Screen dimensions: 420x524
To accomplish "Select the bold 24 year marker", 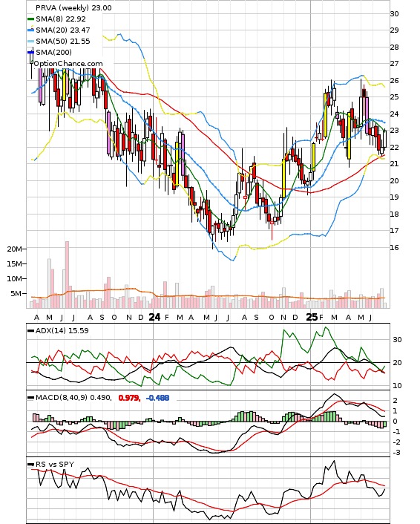I will coord(154,317).
